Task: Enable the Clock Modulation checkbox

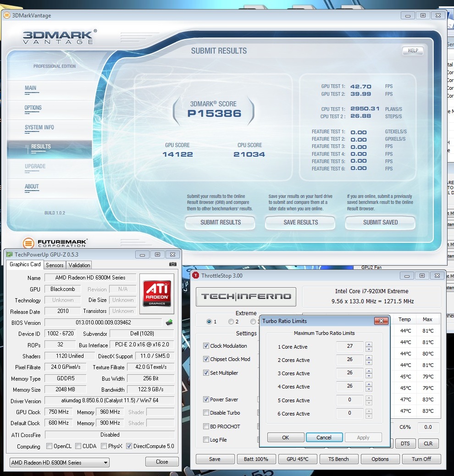Action: [206, 346]
